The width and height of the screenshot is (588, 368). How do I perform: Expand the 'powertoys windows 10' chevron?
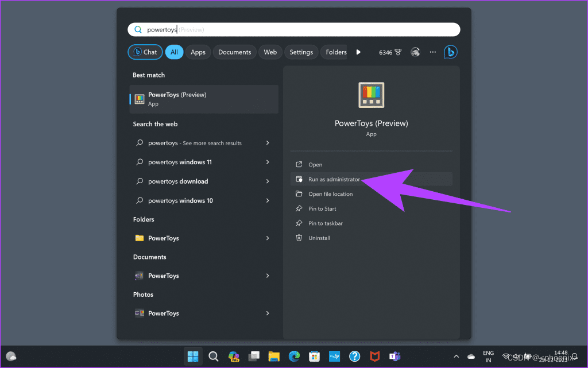tap(268, 200)
